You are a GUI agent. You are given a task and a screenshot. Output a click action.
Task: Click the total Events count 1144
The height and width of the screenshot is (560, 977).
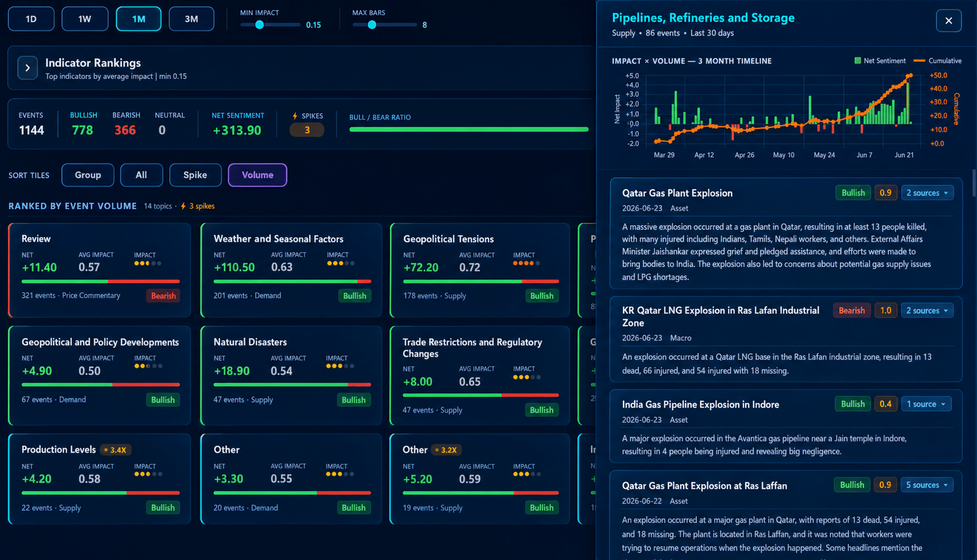click(32, 130)
